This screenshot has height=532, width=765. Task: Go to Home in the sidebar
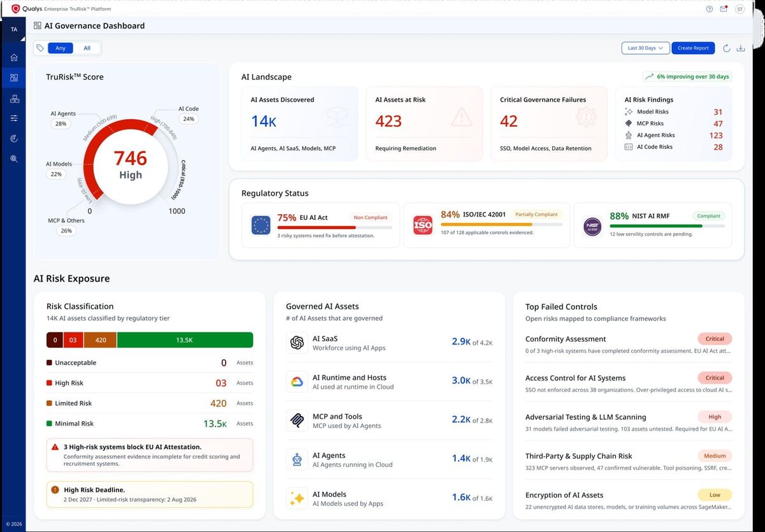[x=13, y=57]
